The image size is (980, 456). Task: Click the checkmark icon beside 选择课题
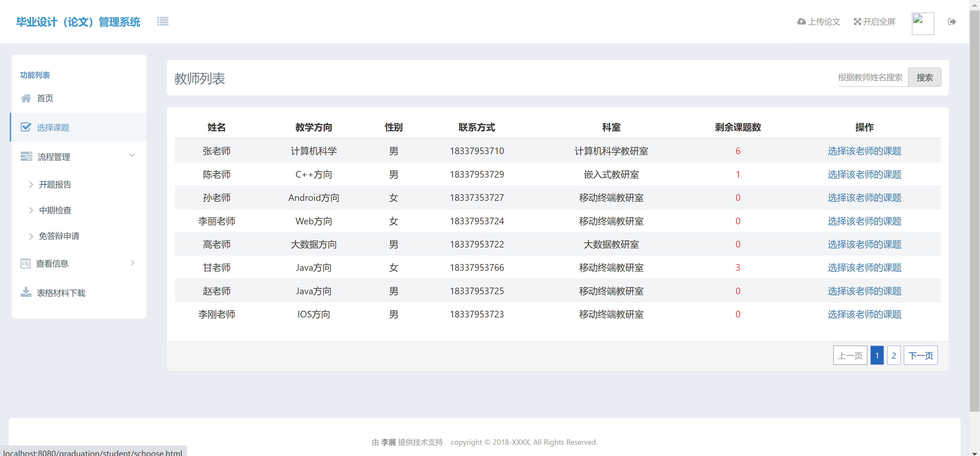coord(26,127)
